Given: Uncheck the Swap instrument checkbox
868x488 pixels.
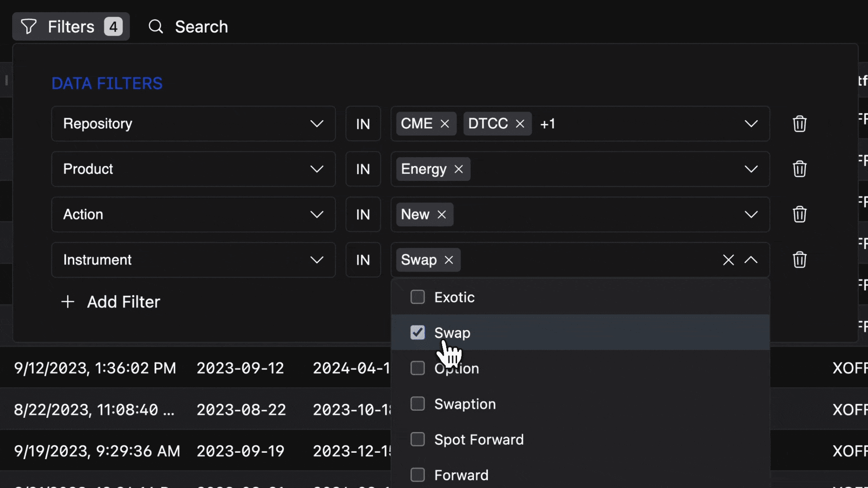Looking at the screenshot, I should point(417,333).
